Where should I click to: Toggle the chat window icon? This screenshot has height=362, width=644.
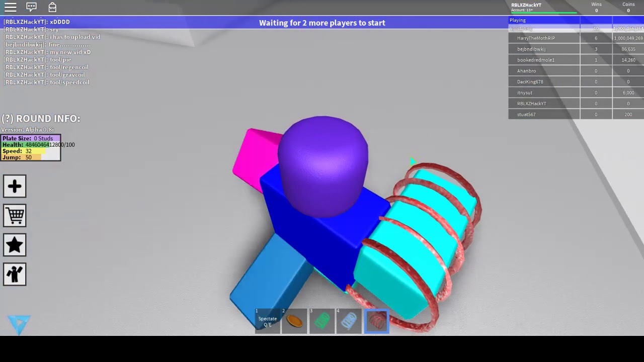(x=31, y=7)
